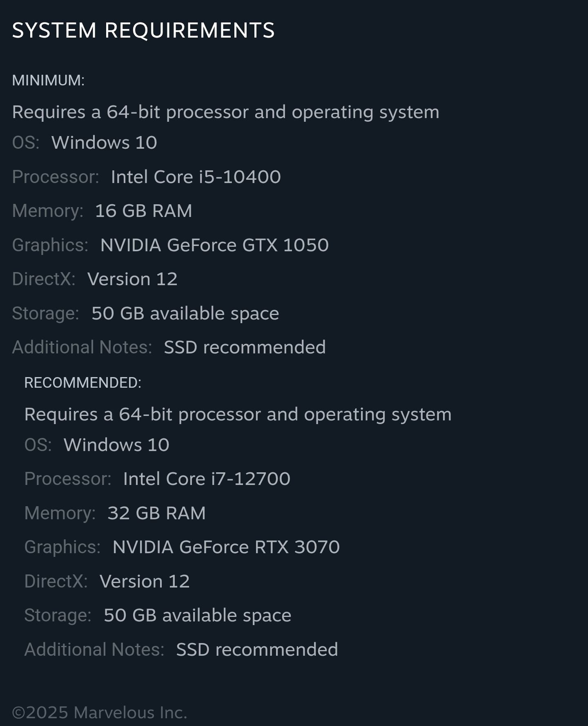Click the recommended memory 32 GB RAM
The width and height of the screenshot is (588, 726).
(156, 513)
